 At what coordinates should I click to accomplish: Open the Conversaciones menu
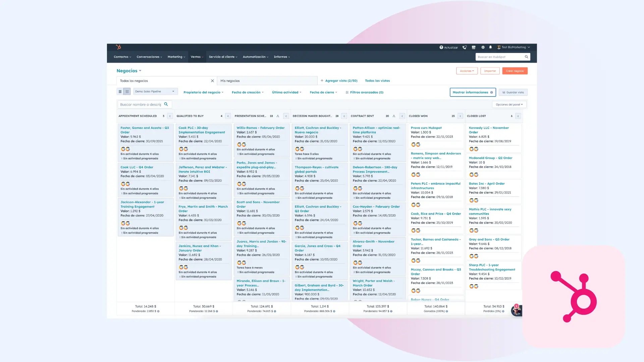pos(149,57)
